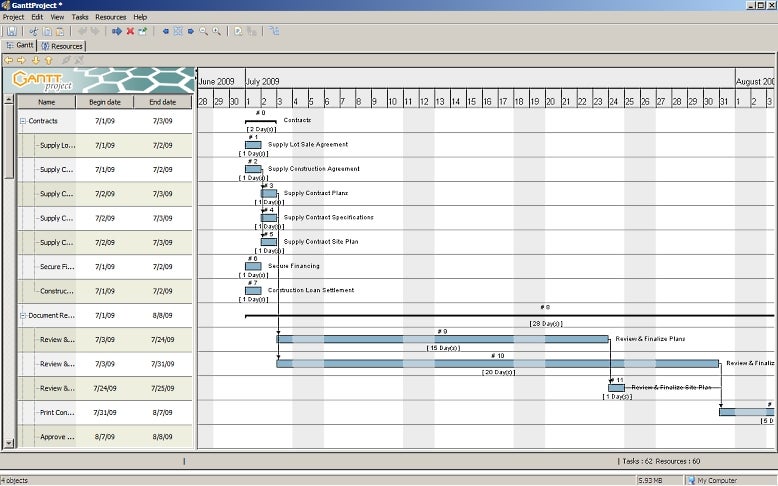The image size is (778, 486).
Task: Click the Begin date column header
Action: 105,102
